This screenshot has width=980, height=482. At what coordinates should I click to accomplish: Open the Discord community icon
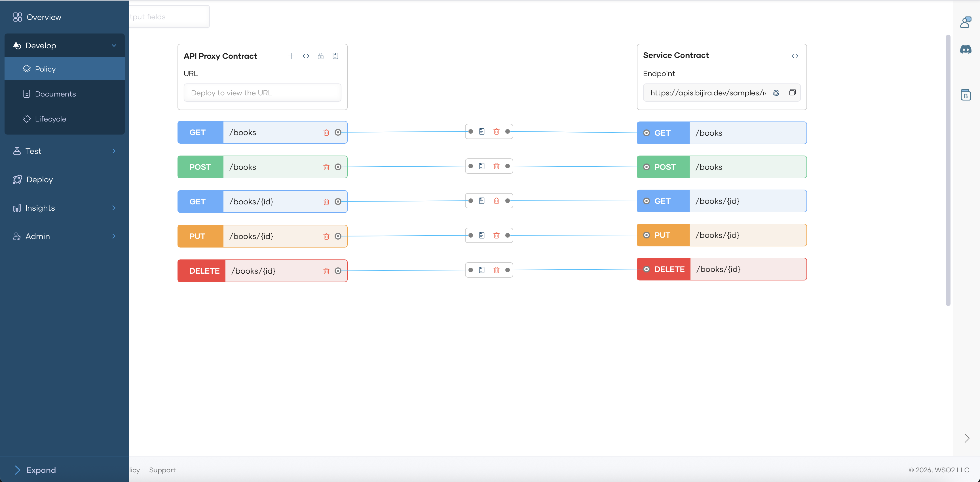pyautogui.click(x=966, y=49)
